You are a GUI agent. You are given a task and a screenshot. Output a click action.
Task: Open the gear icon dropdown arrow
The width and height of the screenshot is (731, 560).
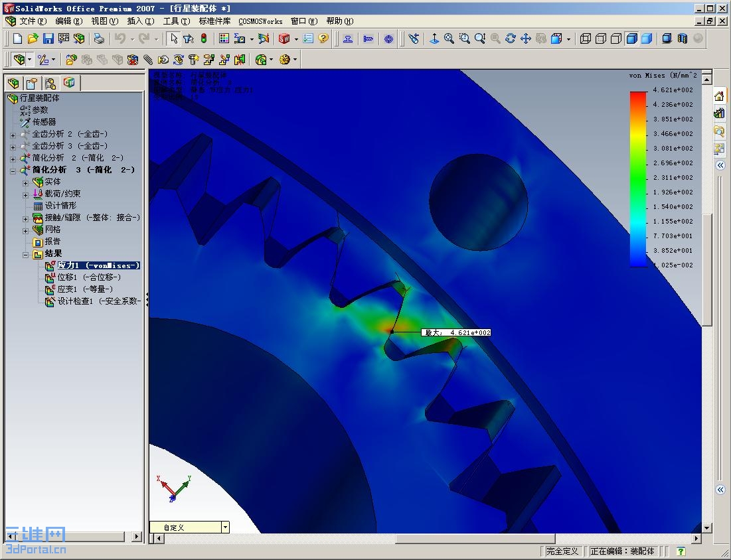coord(295,60)
